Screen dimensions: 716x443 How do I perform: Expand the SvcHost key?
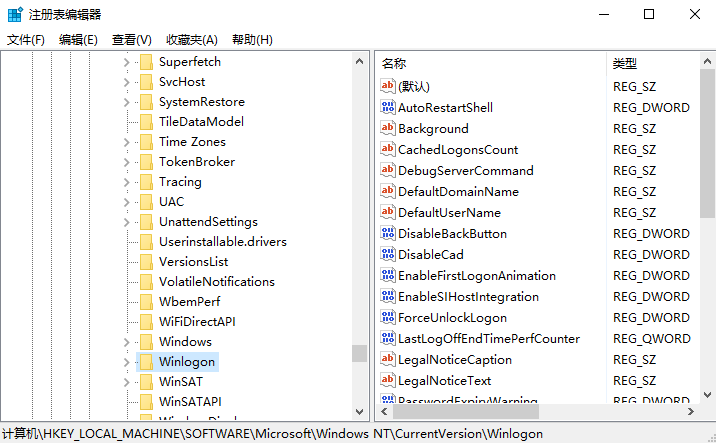[126, 82]
